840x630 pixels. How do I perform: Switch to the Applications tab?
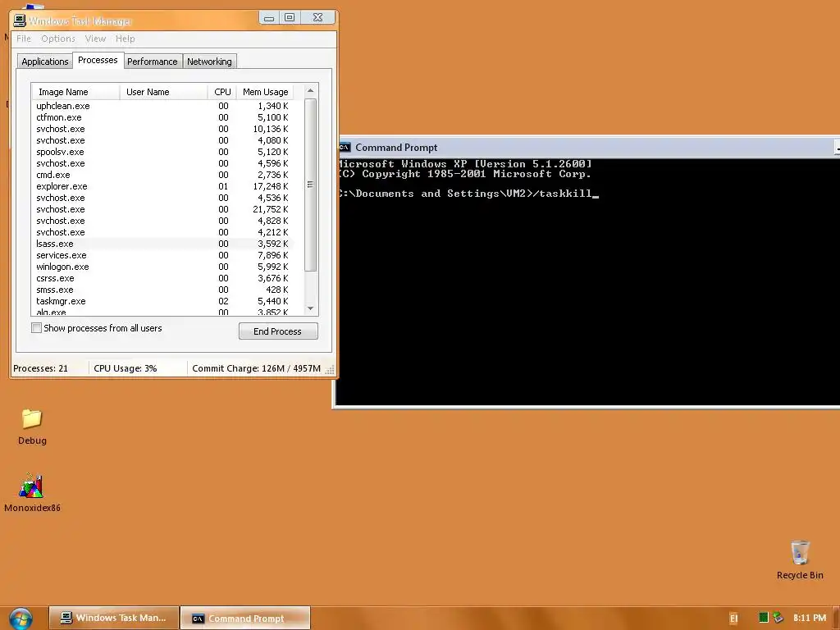click(44, 62)
